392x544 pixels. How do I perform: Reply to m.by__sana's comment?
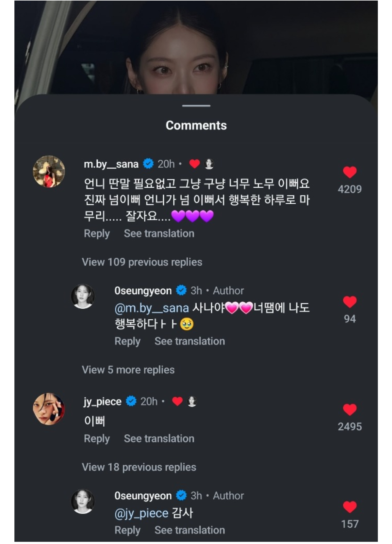[97, 234]
